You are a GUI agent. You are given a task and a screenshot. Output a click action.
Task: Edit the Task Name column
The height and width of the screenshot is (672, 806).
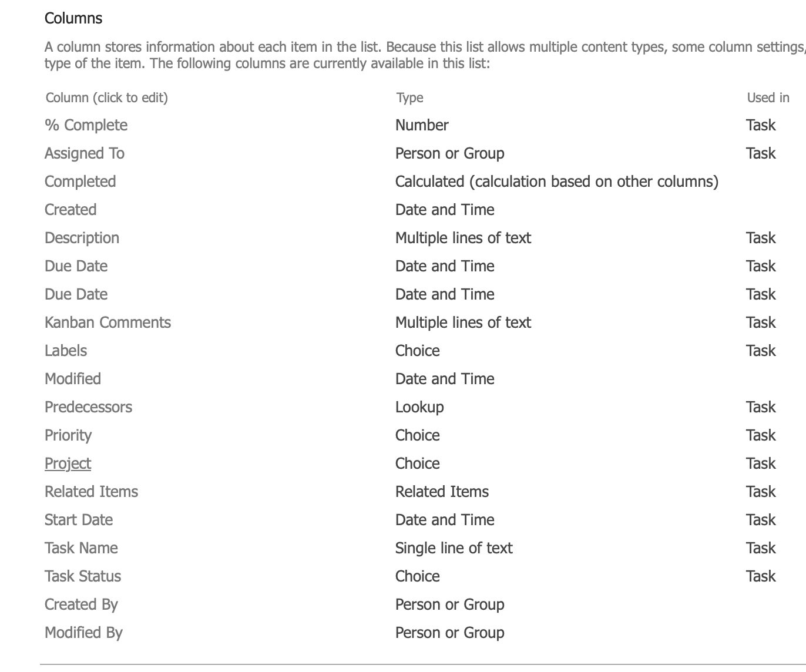(x=81, y=548)
